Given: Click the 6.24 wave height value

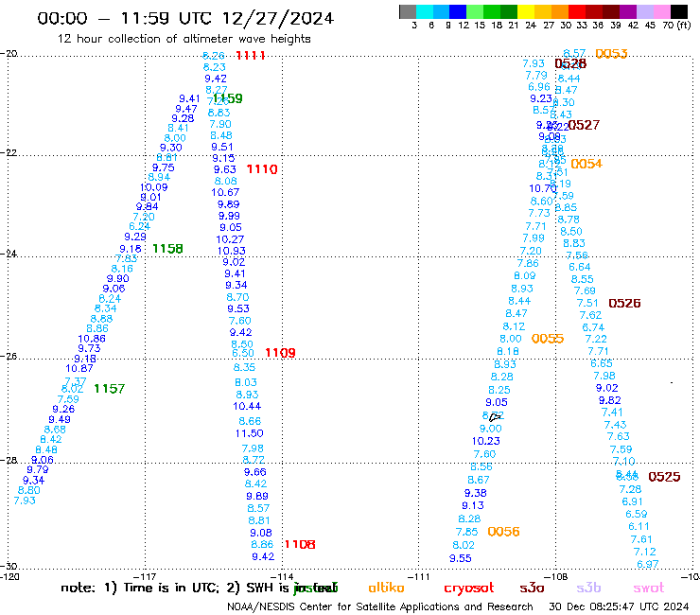Looking at the screenshot, I should pyautogui.click(x=140, y=226).
